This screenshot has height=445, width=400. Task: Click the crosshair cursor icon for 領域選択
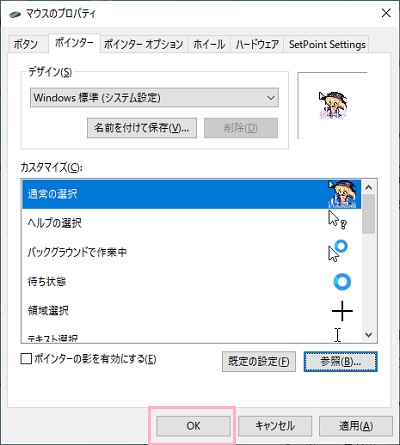pos(342,311)
